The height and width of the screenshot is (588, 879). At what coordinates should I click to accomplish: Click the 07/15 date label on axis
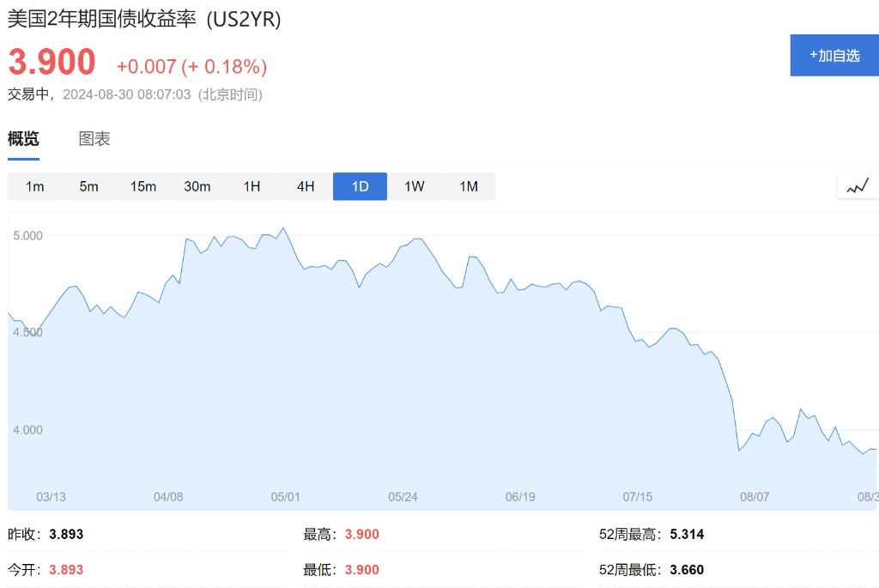(638, 497)
